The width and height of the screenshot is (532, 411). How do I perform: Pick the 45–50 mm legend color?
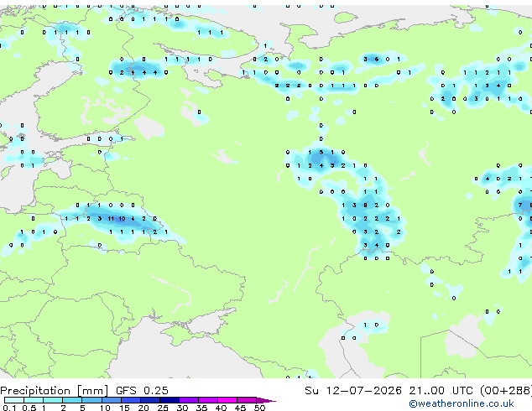pyautogui.click(x=247, y=400)
